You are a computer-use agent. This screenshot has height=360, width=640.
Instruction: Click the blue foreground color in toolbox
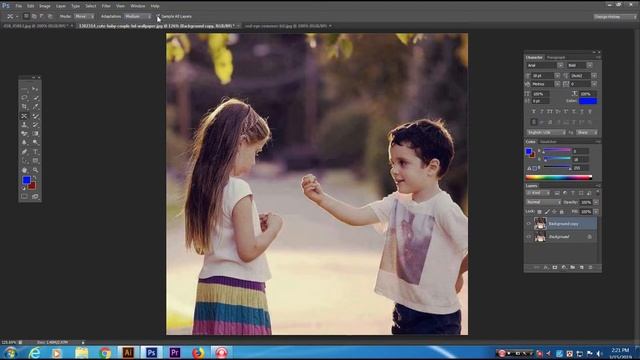click(26, 180)
